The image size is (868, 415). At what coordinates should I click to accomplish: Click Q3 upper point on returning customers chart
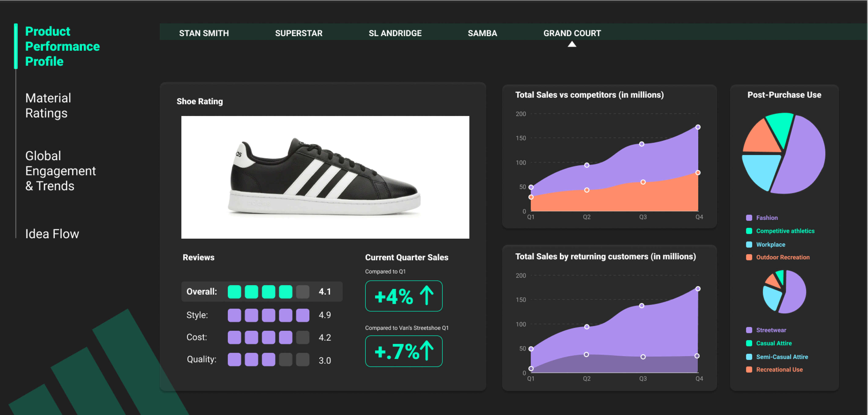(642, 306)
